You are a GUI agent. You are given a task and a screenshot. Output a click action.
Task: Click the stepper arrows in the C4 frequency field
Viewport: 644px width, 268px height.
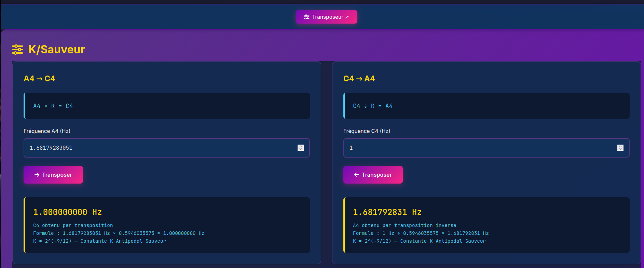tap(620, 148)
